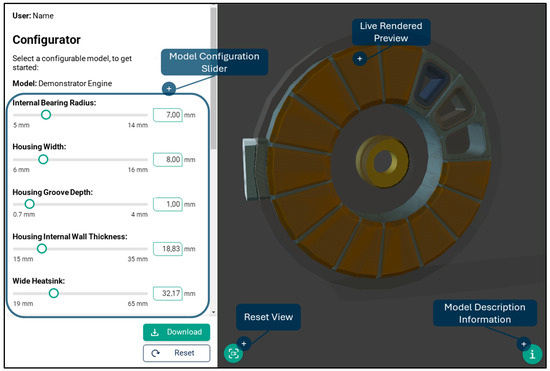Click the Housing Internal Wall Thickness slider handle
Viewport: 550px width, 371px height.
pyautogui.click(x=42, y=249)
